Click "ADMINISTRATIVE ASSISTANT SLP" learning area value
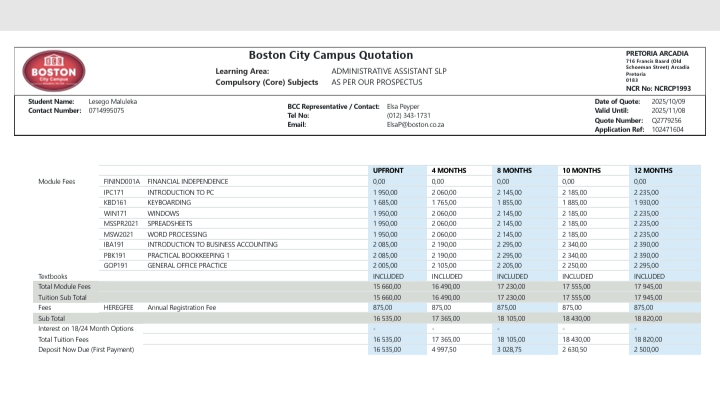 pos(389,71)
